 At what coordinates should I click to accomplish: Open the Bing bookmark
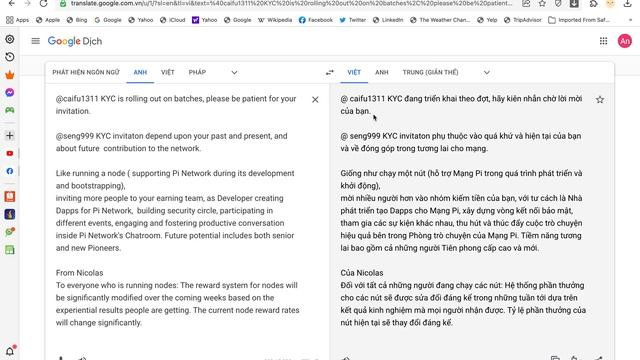click(x=77, y=20)
